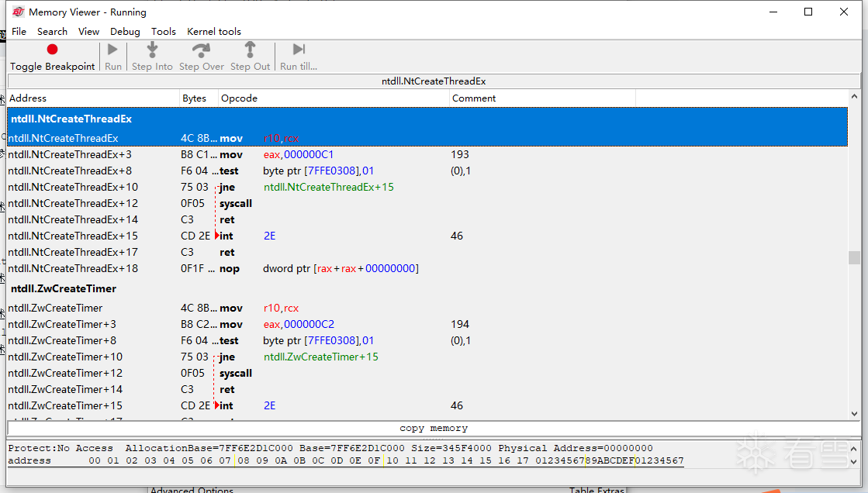Minimize the Memory Viewer window
Image resolution: width=868 pixels, height=493 pixels.
click(x=773, y=12)
